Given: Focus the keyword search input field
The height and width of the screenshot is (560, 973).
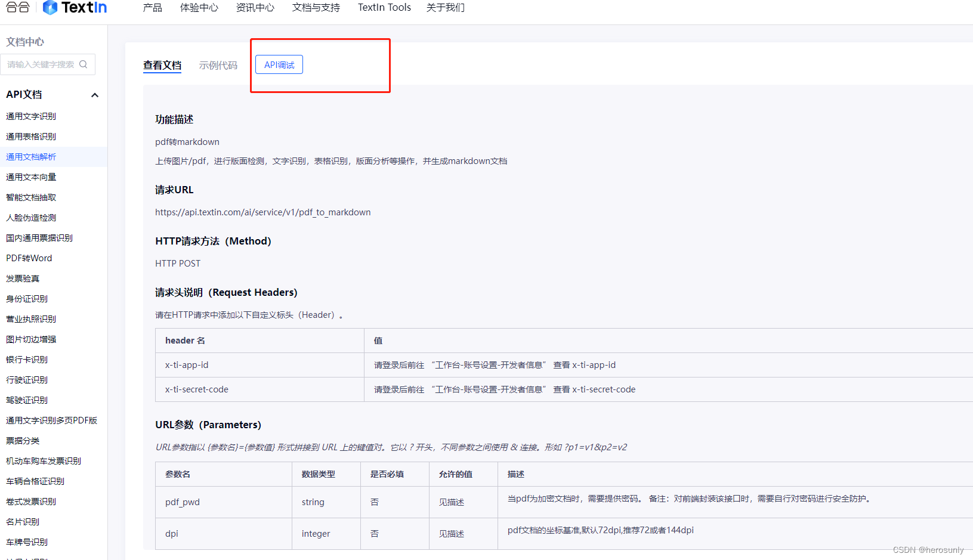Looking at the screenshot, I should point(48,64).
